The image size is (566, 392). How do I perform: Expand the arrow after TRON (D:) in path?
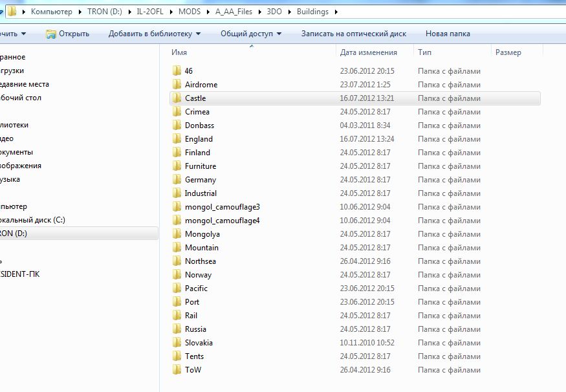[129, 12]
